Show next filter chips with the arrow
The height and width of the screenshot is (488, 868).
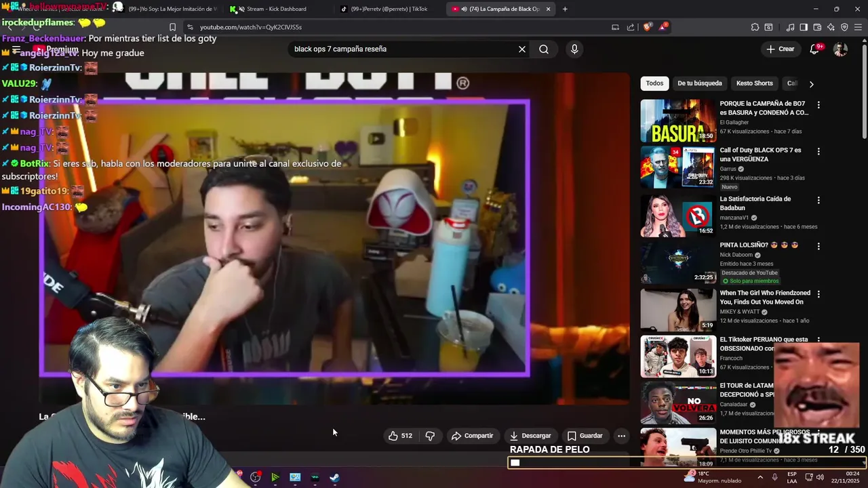point(811,84)
